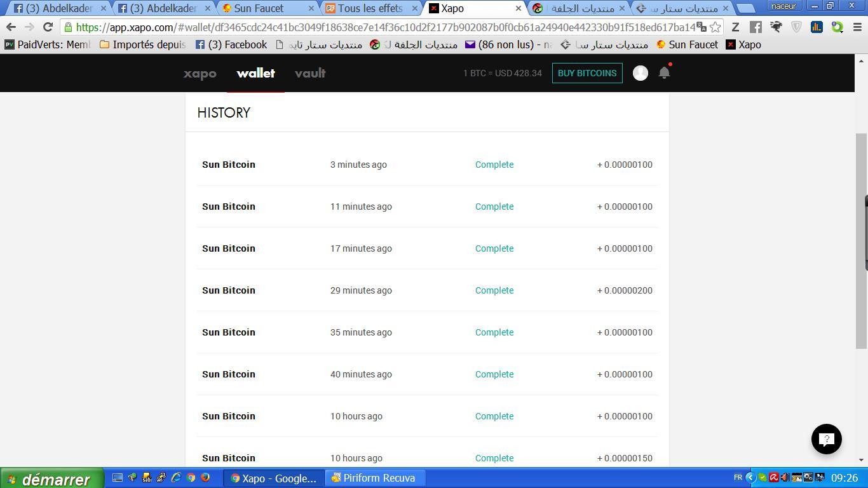Screen dimensions: 868x488
Task: Click the green checkmark tray icon
Action: [x=762, y=478]
